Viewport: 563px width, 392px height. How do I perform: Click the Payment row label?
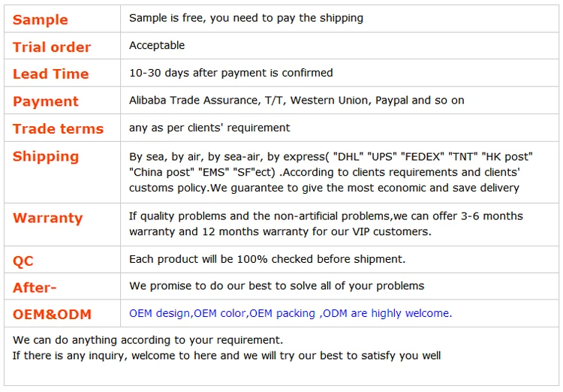[45, 101]
